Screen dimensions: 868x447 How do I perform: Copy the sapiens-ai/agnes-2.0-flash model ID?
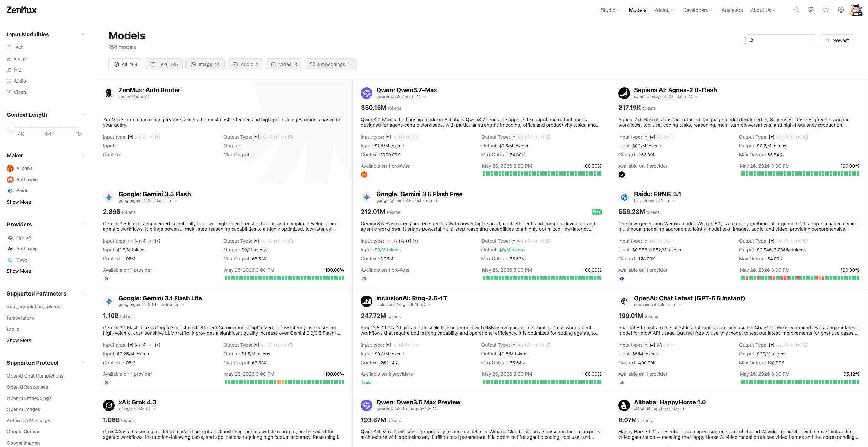tap(690, 97)
